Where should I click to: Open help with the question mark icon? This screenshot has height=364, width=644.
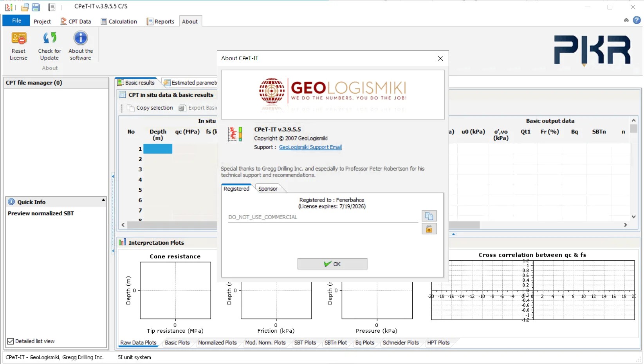[x=637, y=20]
